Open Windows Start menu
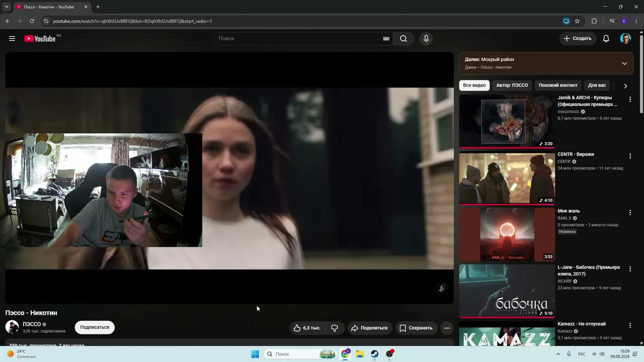The width and height of the screenshot is (644, 362). click(x=255, y=354)
